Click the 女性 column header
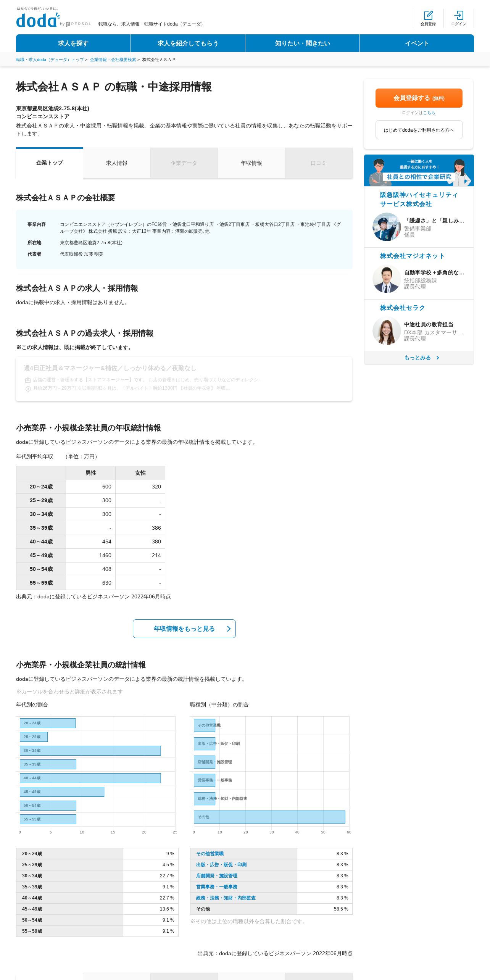490x980 pixels. 140,473
